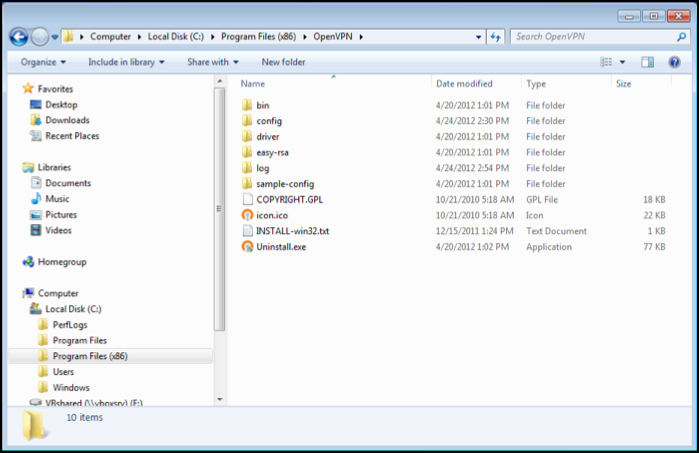Select the Downloads favorite link
699x453 pixels.
66,120
